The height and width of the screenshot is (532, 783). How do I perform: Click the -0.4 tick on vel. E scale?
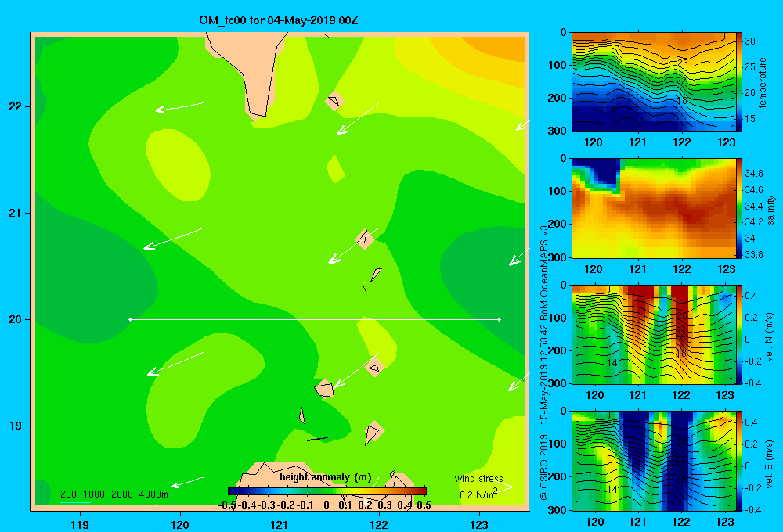752,509
